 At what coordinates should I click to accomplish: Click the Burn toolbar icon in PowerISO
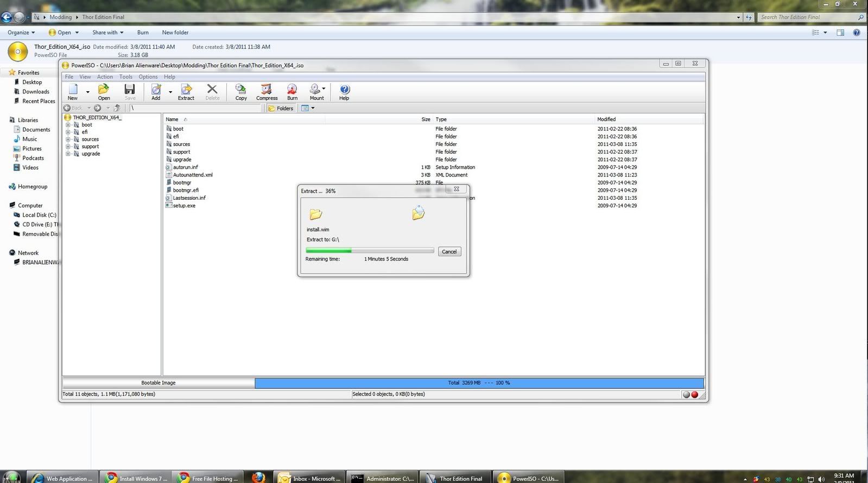(292, 91)
